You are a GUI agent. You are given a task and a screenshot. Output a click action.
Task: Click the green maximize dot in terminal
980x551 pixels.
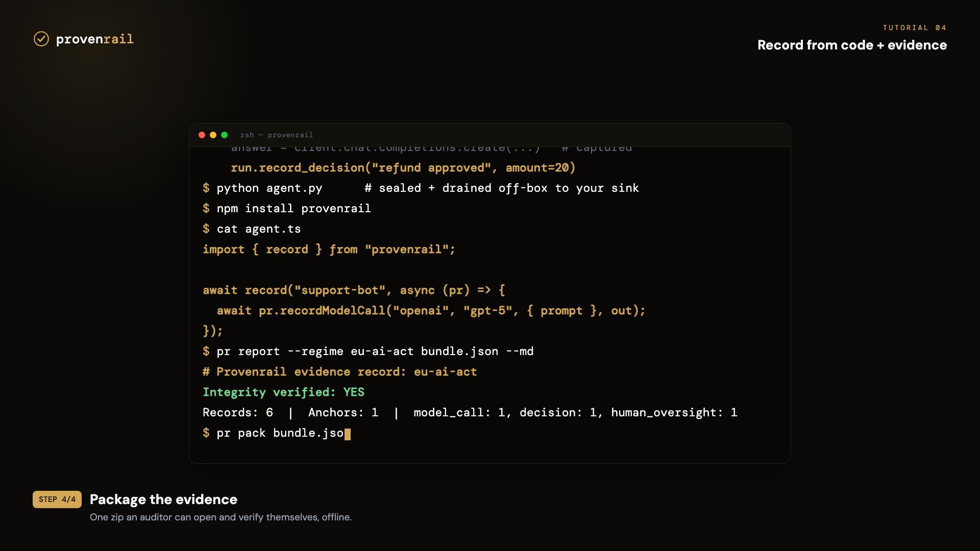[x=224, y=135]
